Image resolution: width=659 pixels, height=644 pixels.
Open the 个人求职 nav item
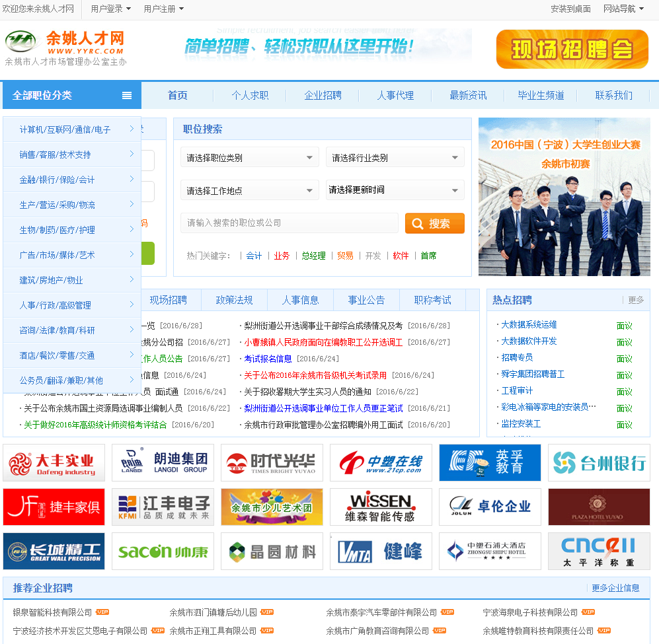250,95
